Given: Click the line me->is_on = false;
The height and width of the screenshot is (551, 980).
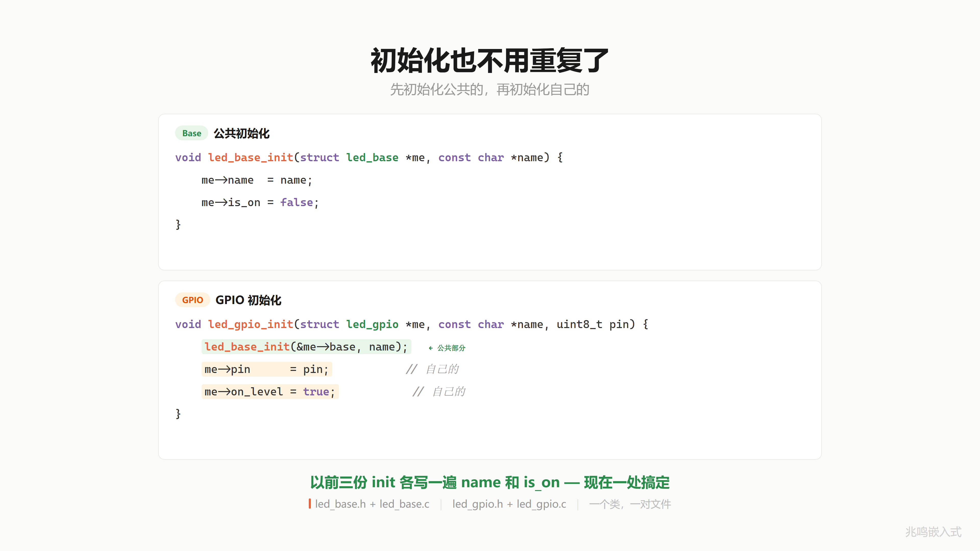Looking at the screenshot, I should tap(260, 202).
